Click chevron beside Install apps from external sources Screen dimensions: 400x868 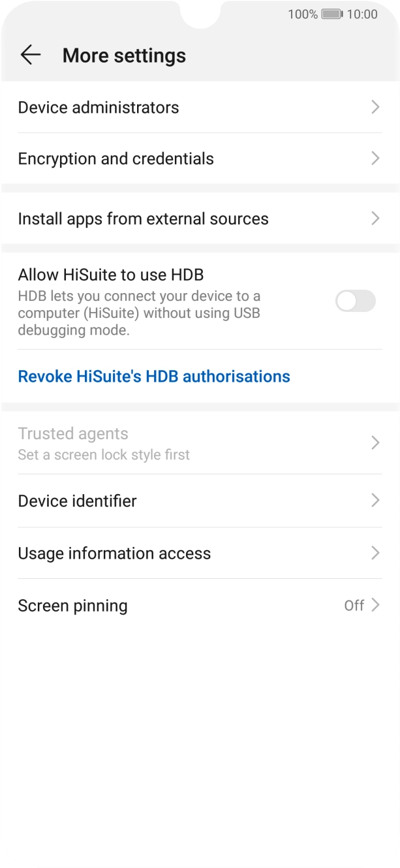click(x=375, y=219)
